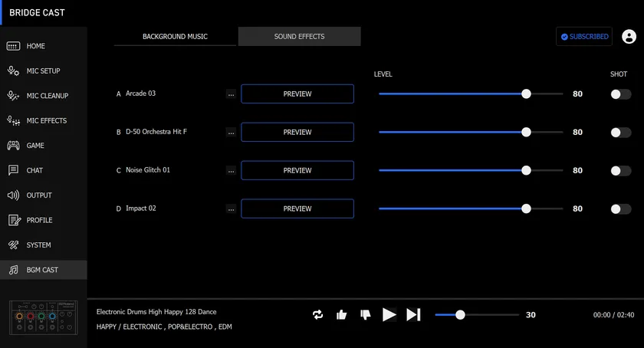Image resolution: width=644 pixels, height=348 pixels.
Task: Open the user account profile icon
Action: click(x=629, y=37)
